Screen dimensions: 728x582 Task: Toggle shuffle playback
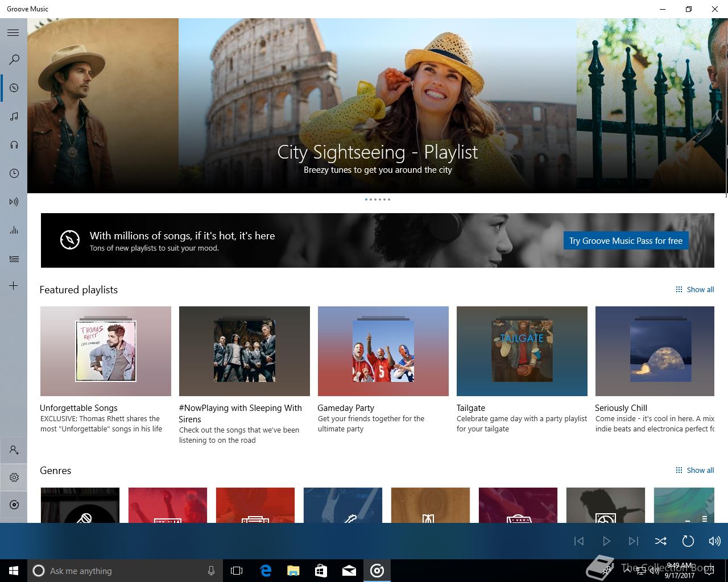tap(660, 541)
